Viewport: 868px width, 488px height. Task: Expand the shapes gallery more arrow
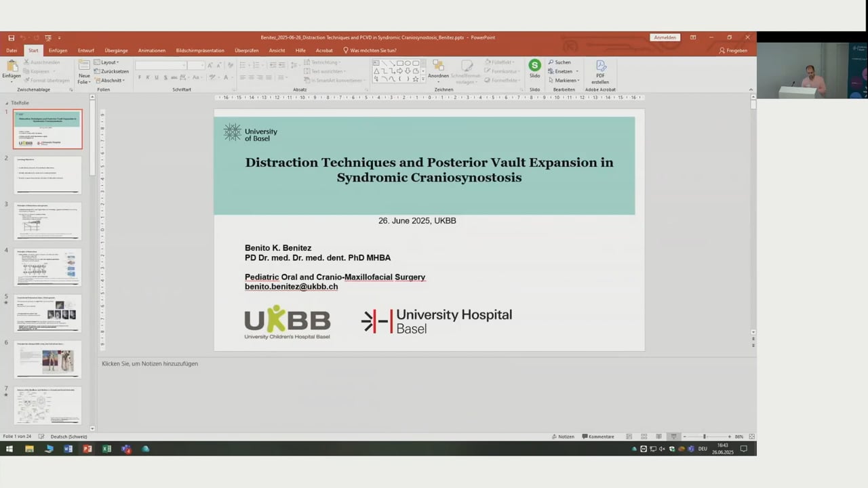424,79
